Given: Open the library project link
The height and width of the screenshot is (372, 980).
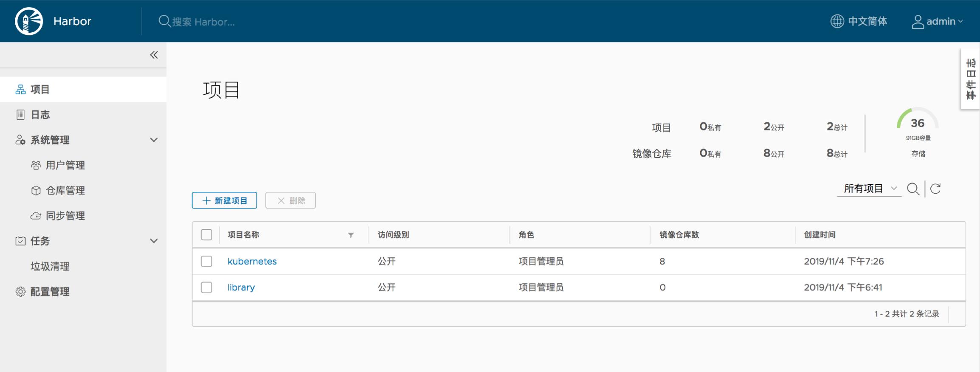Looking at the screenshot, I should [x=241, y=287].
